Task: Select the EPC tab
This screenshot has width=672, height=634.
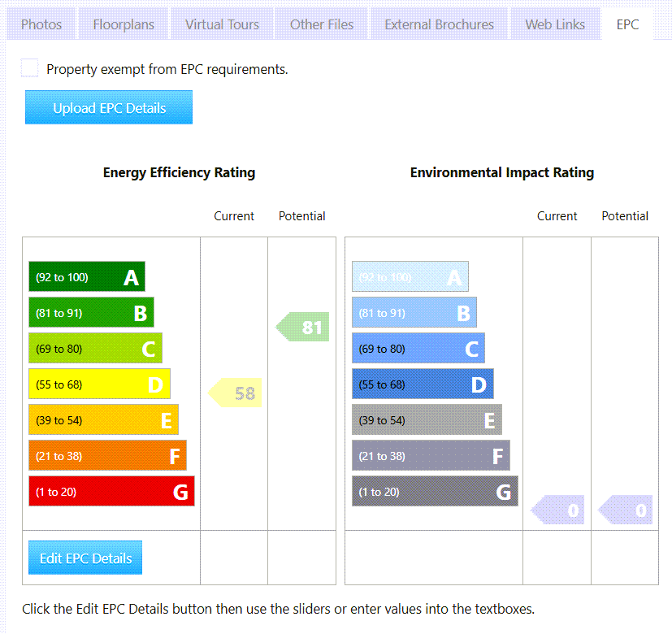Action: (x=627, y=24)
